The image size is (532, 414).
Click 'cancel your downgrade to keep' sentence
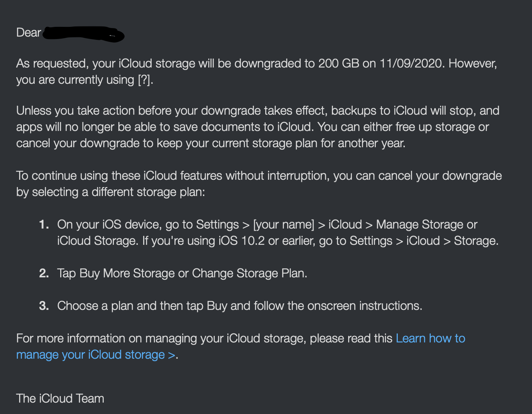211,143
